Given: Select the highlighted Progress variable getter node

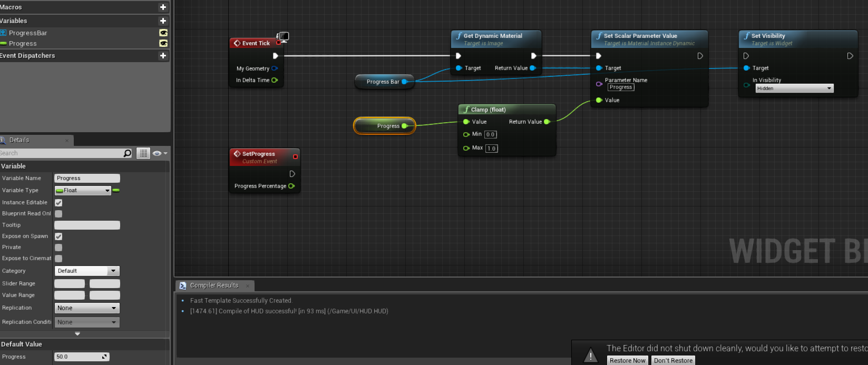Looking at the screenshot, I should click(385, 126).
